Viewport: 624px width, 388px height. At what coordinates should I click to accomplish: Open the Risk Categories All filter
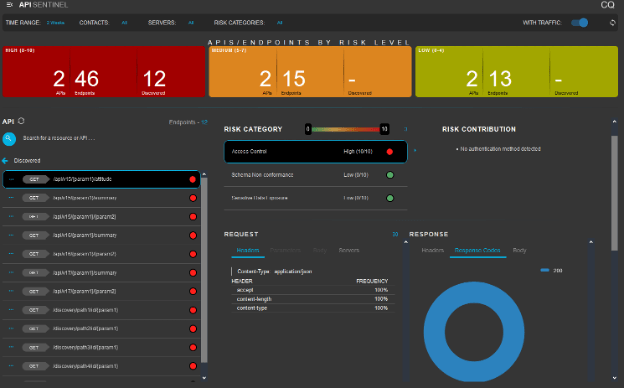click(x=280, y=23)
